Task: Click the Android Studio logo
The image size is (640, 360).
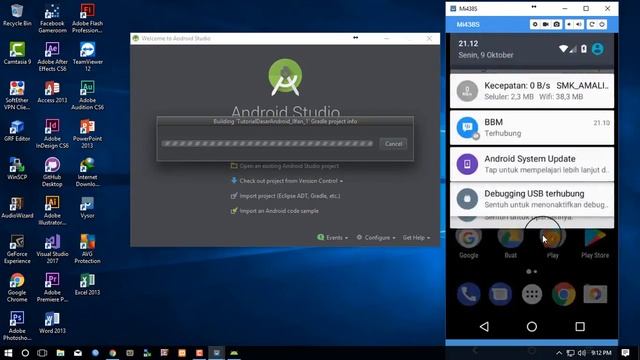Action: (285, 78)
